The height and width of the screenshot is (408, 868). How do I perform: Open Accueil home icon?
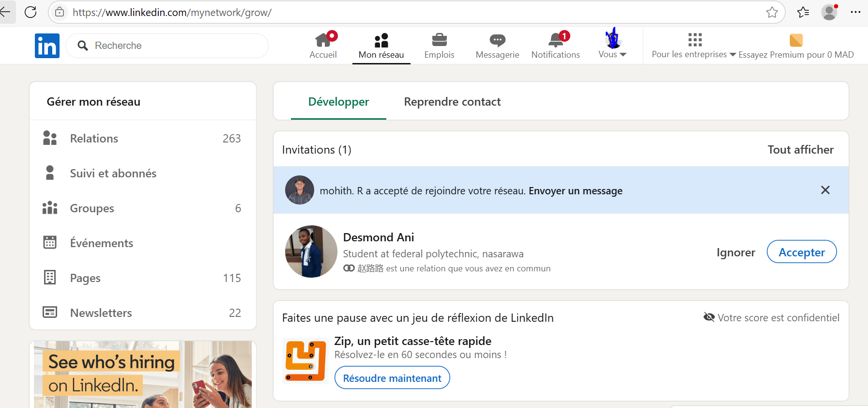point(323,39)
